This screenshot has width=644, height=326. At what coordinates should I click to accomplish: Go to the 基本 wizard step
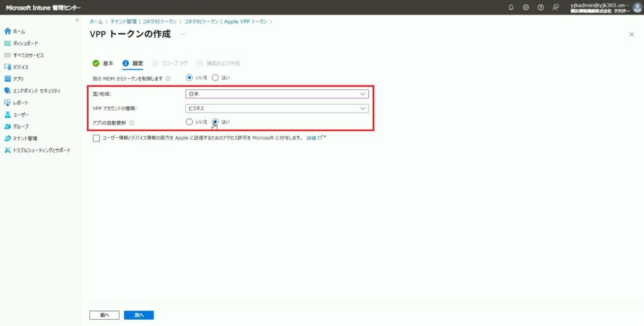click(103, 64)
